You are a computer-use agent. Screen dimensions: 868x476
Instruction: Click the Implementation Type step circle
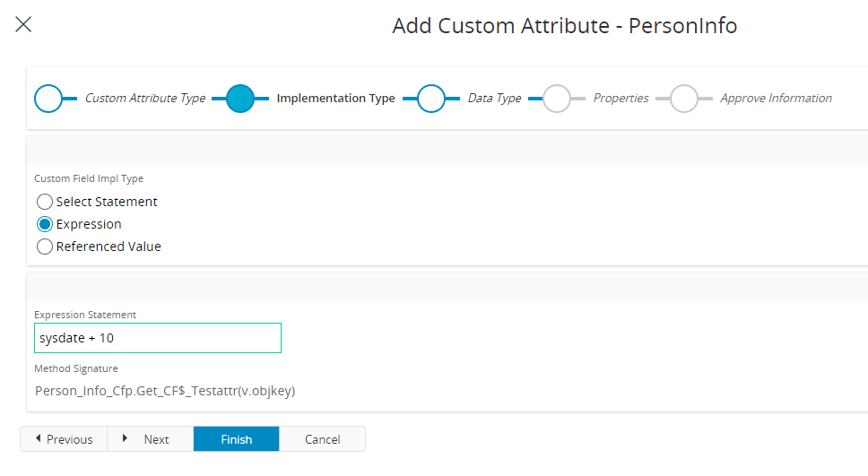click(240, 98)
